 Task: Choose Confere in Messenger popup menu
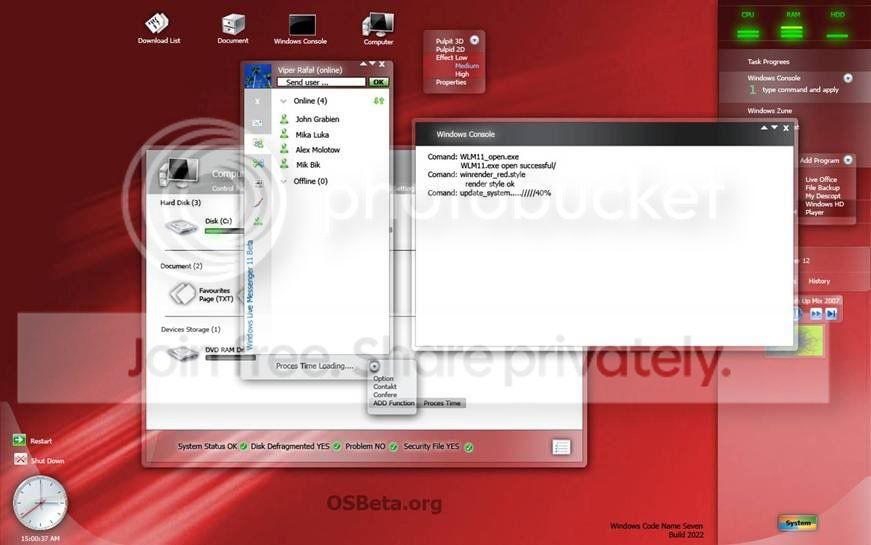coord(385,394)
